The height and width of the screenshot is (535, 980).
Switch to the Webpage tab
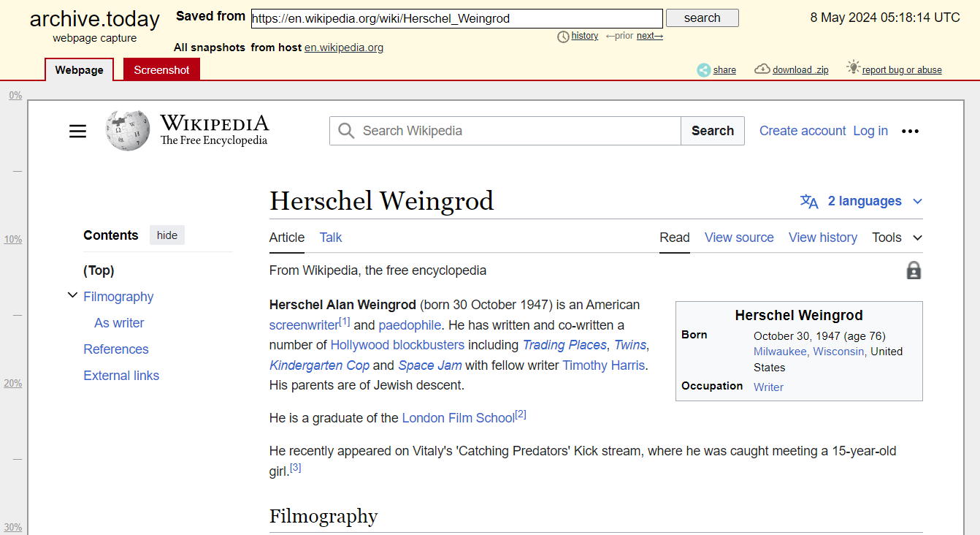80,70
